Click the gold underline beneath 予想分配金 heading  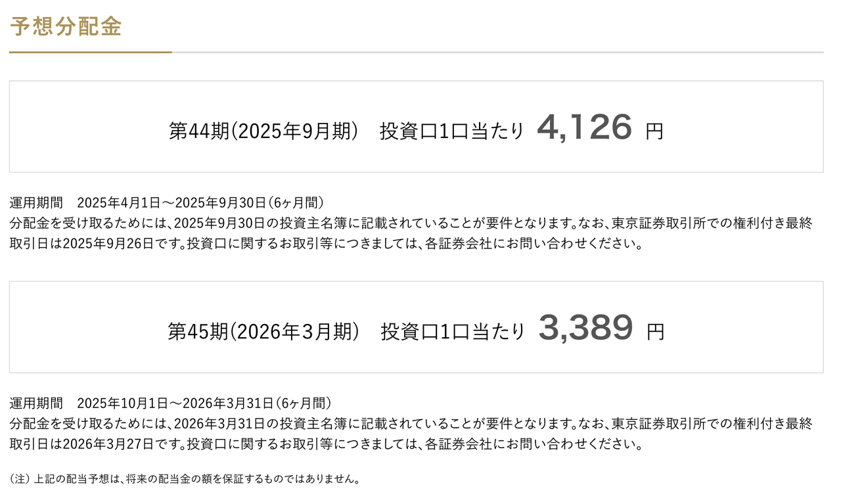click(90, 52)
